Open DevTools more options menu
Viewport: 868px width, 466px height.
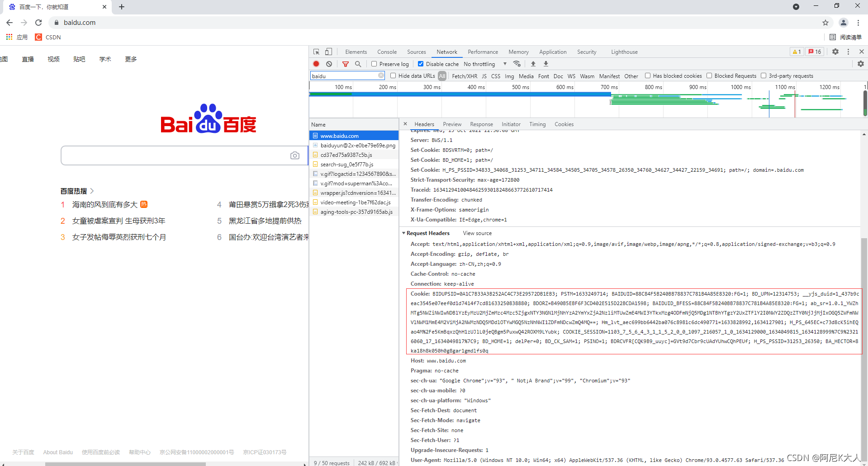[x=849, y=52]
